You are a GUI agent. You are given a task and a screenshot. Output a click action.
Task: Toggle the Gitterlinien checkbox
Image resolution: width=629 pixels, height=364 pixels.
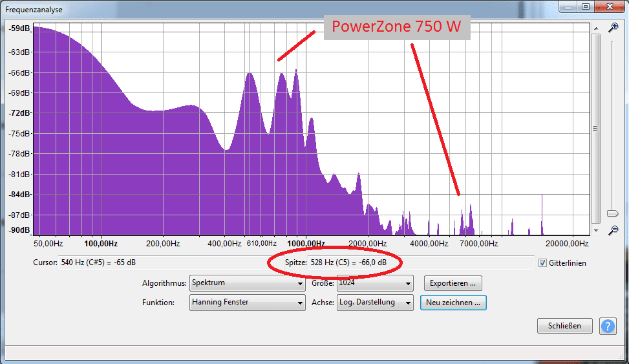(x=542, y=263)
